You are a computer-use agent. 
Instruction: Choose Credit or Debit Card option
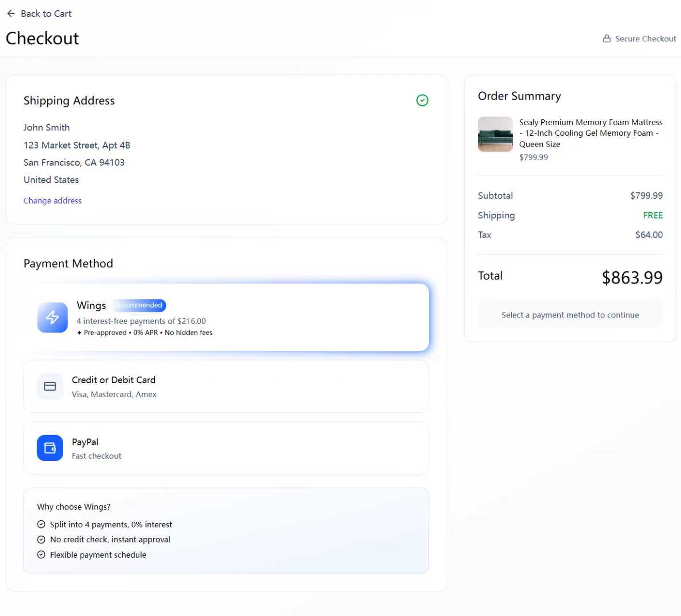pyautogui.click(x=226, y=386)
